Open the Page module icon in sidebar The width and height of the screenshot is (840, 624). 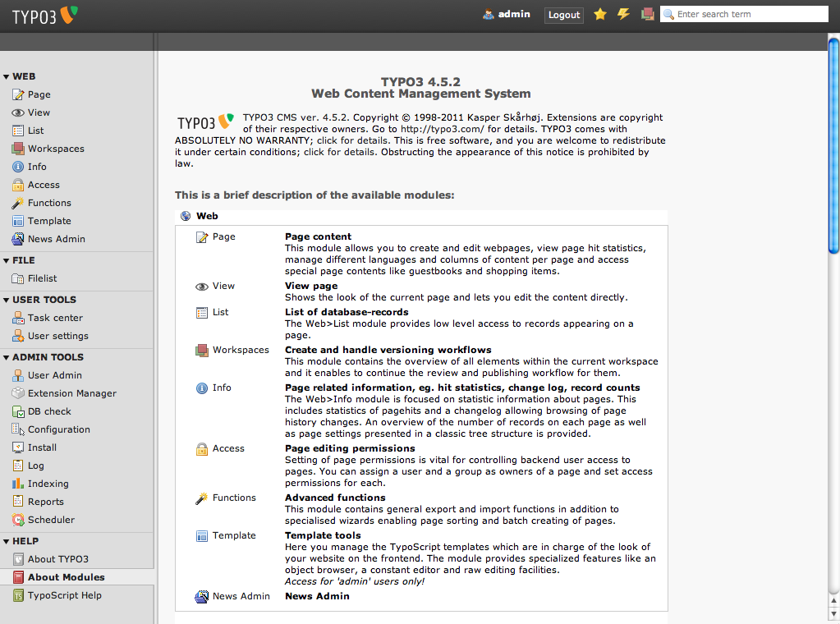pos(18,94)
